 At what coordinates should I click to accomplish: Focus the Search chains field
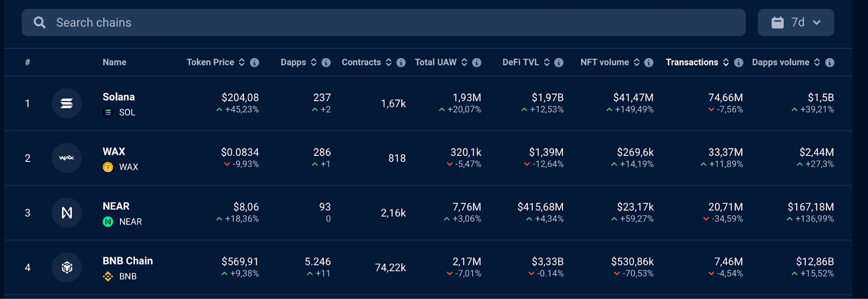click(384, 22)
